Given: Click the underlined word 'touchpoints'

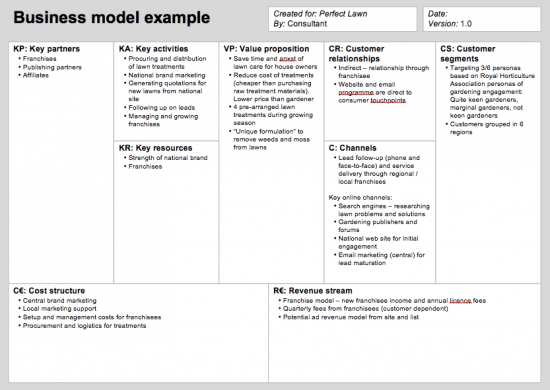Looking at the screenshot, I should coord(388,100).
